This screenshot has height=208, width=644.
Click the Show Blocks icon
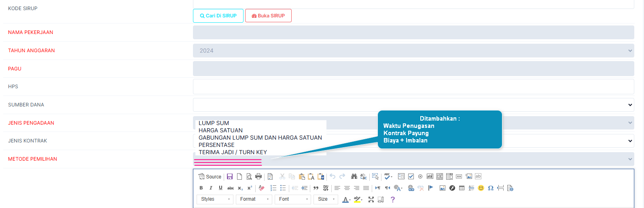pos(381,199)
